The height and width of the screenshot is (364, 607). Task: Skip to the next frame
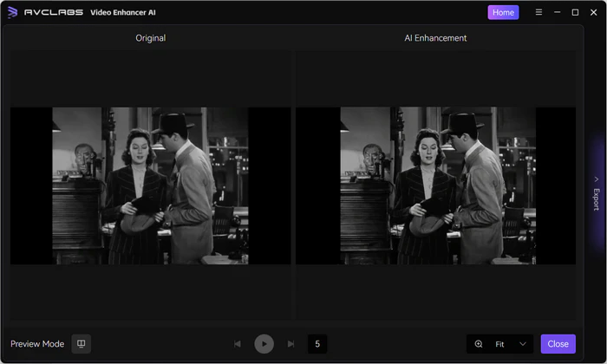tap(290, 344)
